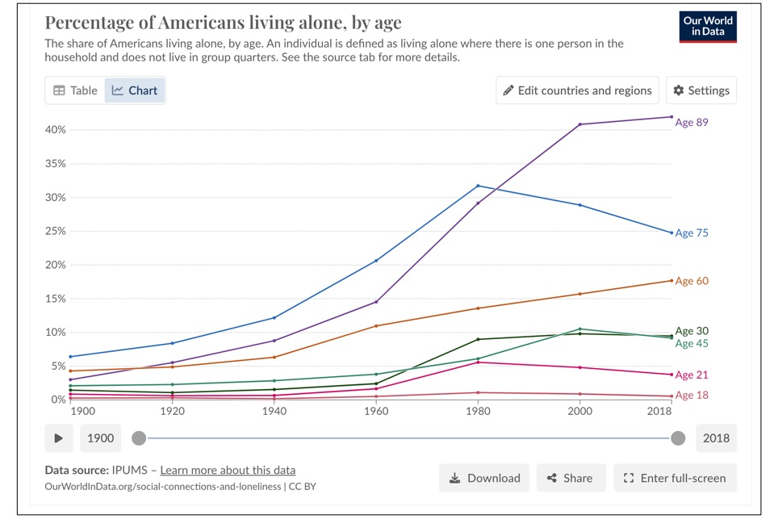Screen dimensions: 778x532
Task: Select the Chart tab
Action: pos(135,90)
